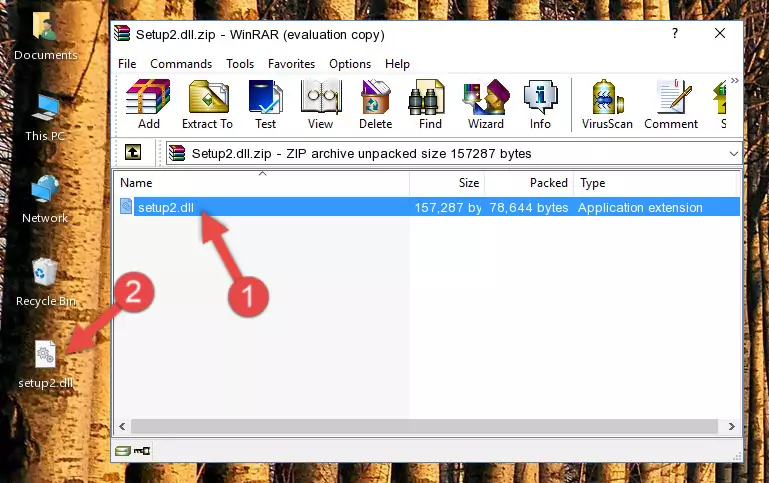
Task: Sort by the Name column header
Action: pyautogui.click(x=262, y=183)
